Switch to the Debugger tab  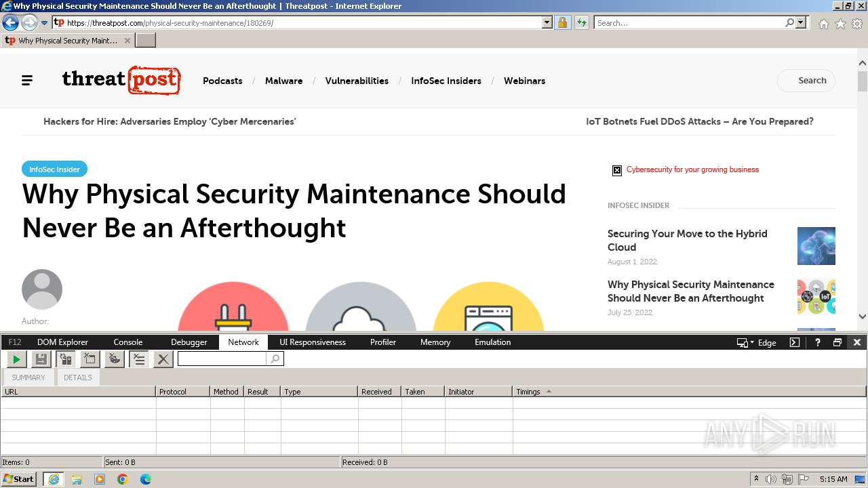tap(189, 342)
